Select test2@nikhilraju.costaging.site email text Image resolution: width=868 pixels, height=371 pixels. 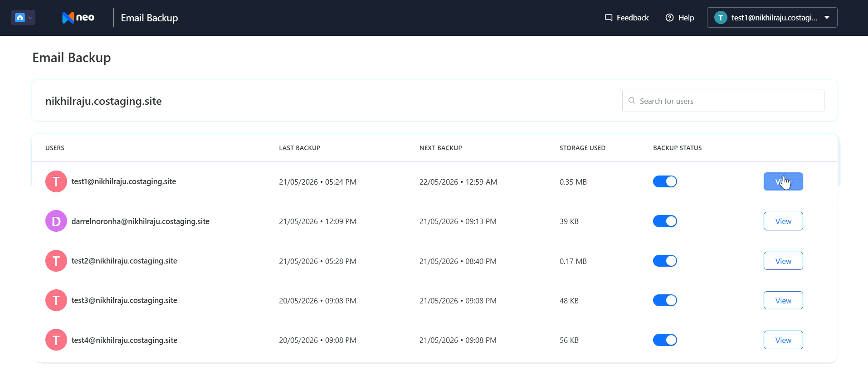pos(124,261)
